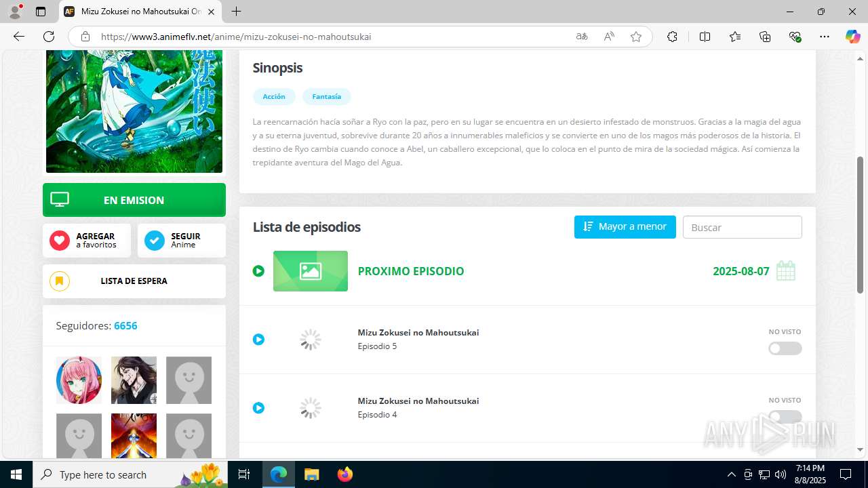Click the yellow bookmark waitlist icon
This screenshot has height=488, width=868.
pos(60,281)
